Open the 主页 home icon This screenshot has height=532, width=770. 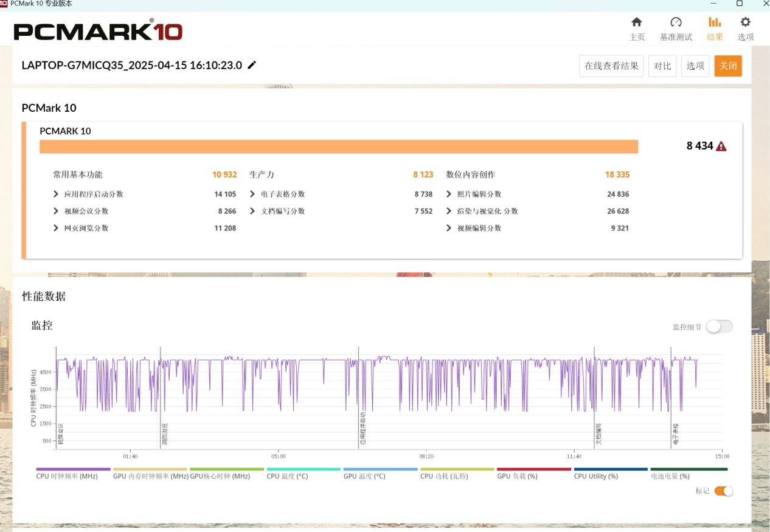(637, 22)
